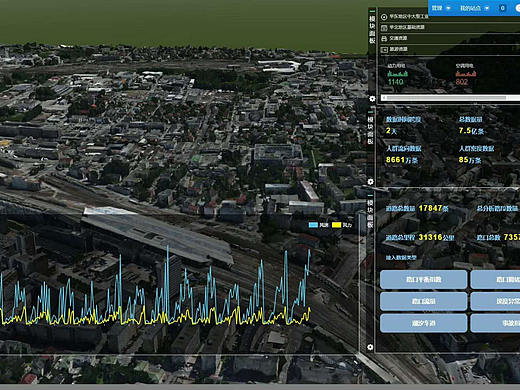
Task: Click the top panel's horizontal scrollbar thumb
Action: [x=447, y=98]
